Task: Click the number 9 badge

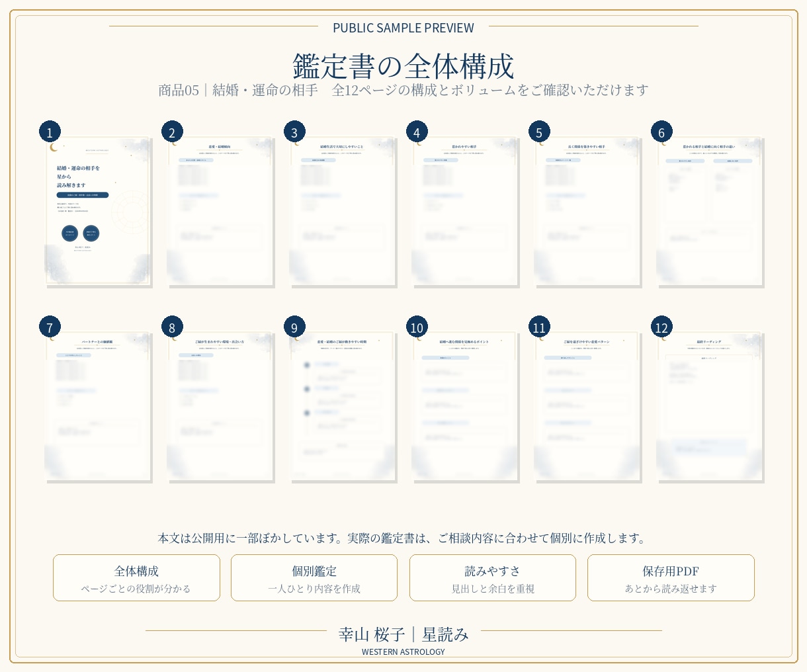Action: pos(294,327)
